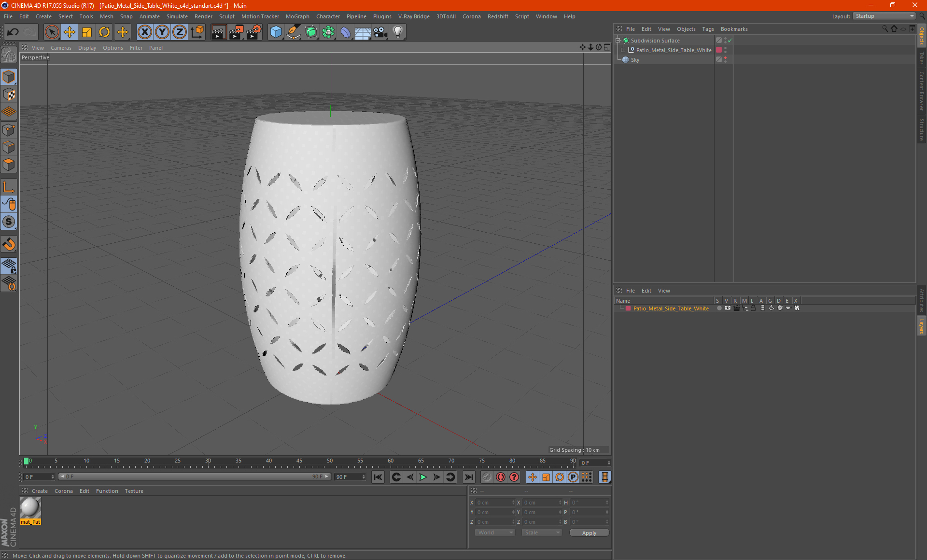Toggle layer visible-in-editor eye icon
927x560 pixels.
tap(728, 308)
